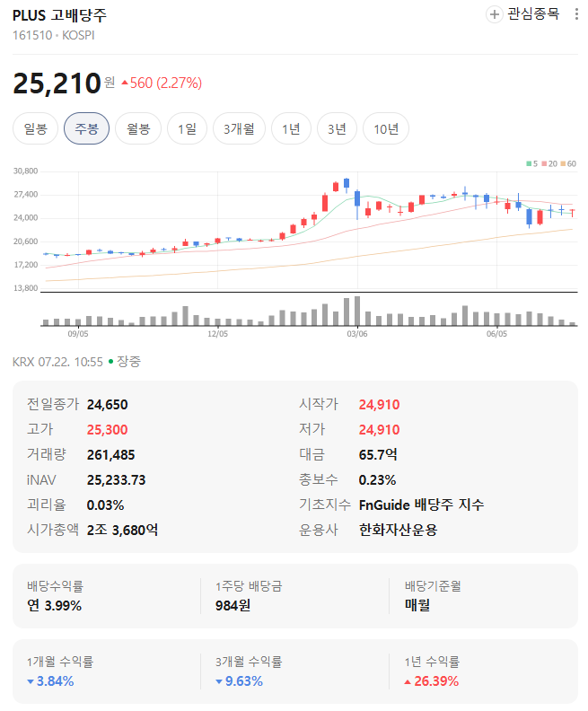This screenshot has height=711, width=588.
Task: Click the orange 60 moving average legend
Action: [x=568, y=163]
